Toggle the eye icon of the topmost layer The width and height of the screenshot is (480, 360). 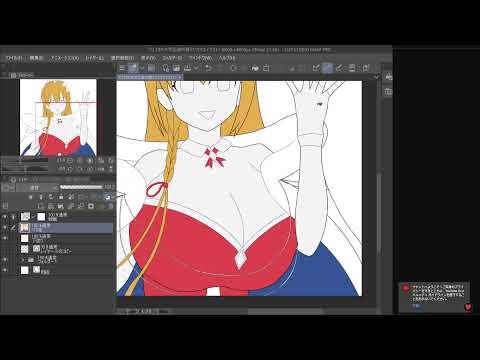[5, 217]
